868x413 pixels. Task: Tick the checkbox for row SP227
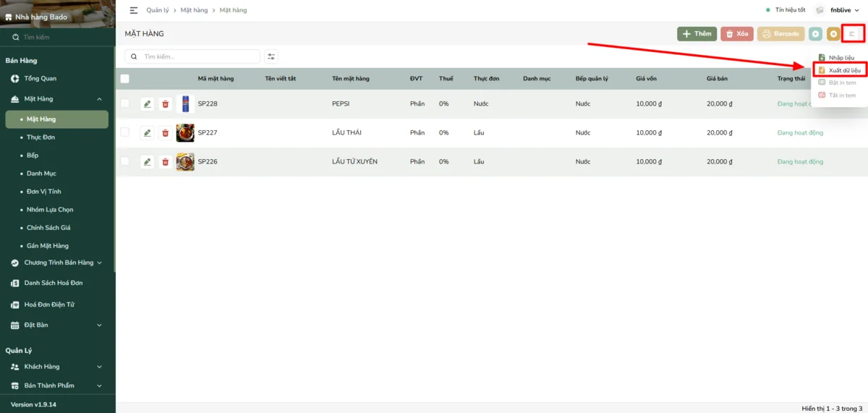[x=125, y=132]
